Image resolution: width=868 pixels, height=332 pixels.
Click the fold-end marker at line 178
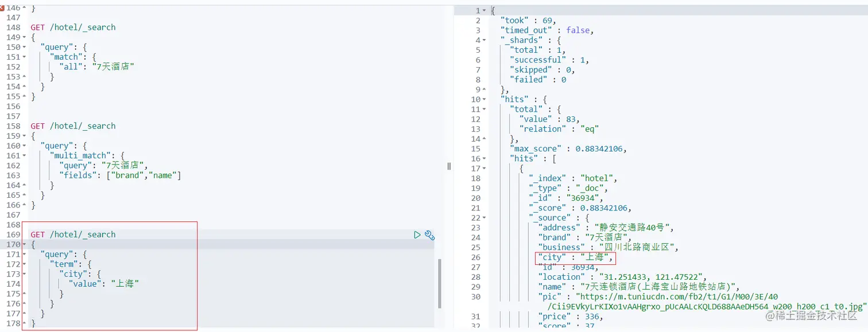(24, 323)
